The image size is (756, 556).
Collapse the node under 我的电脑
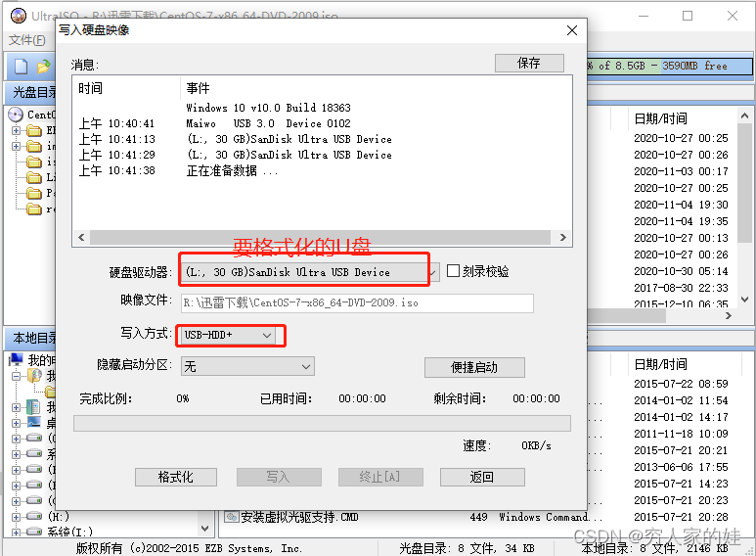click(x=16, y=376)
